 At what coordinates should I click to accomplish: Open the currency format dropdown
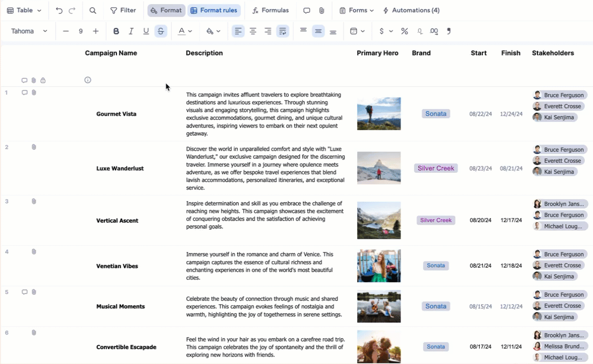[x=386, y=31]
